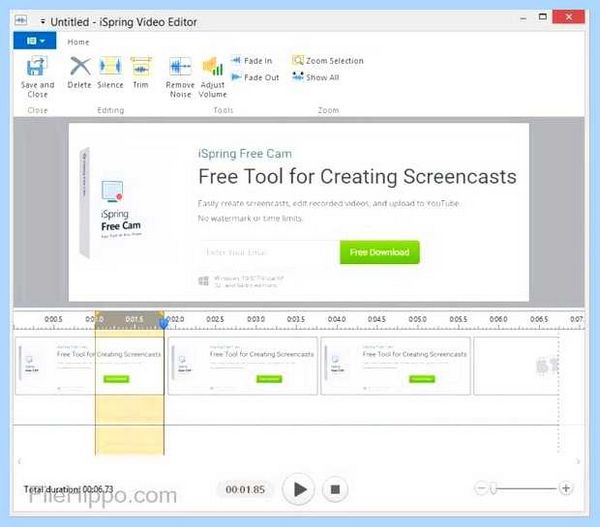Screen dimensions: 600x527
Task: Apply Fade Out effect
Action: coord(255,77)
